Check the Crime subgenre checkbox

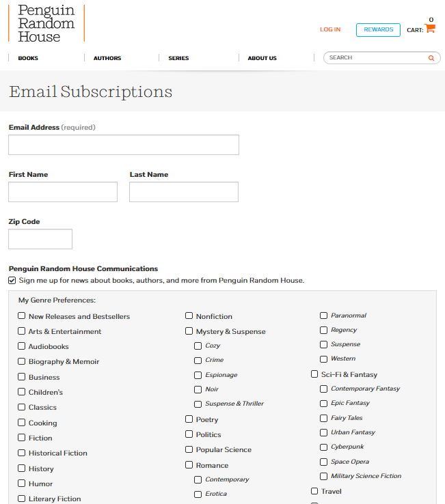pyautogui.click(x=198, y=361)
